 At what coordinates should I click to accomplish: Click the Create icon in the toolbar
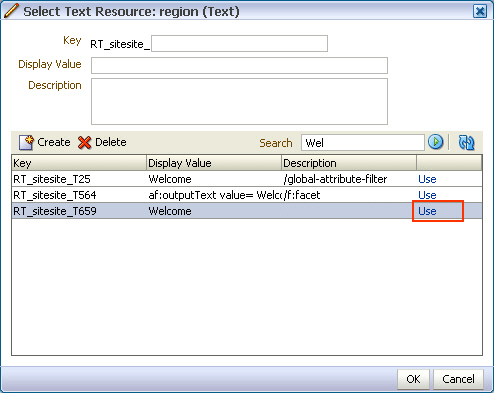[x=26, y=143]
